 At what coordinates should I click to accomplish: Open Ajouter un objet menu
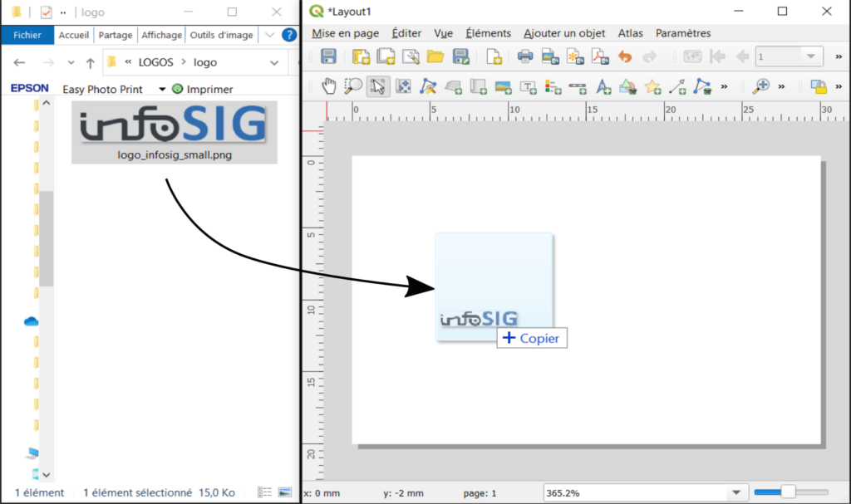click(564, 33)
